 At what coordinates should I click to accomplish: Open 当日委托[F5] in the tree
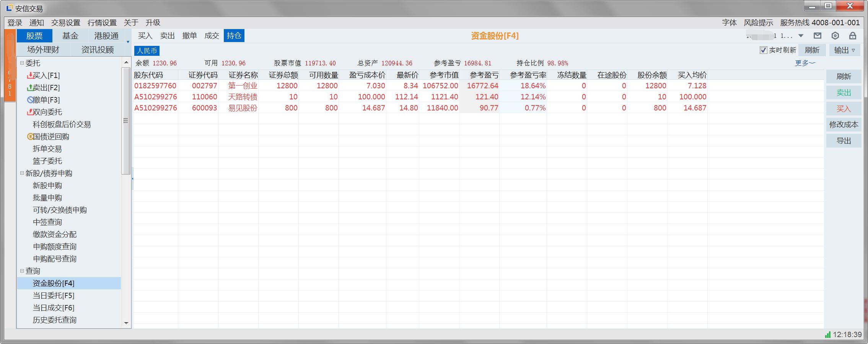pos(54,295)
